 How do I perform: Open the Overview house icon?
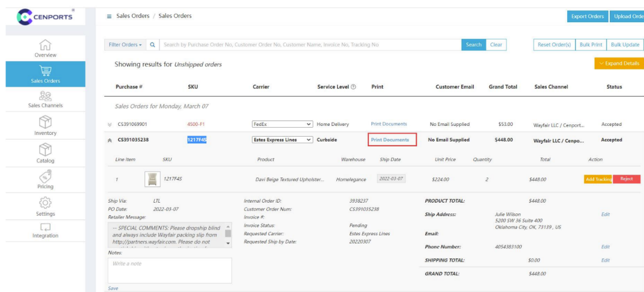tap(45, 46)
